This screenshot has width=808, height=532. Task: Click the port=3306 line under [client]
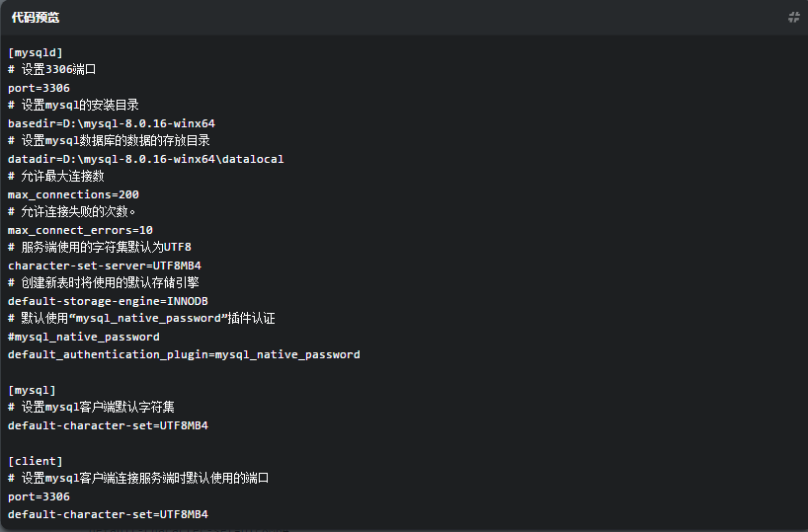tap(39, 496)
